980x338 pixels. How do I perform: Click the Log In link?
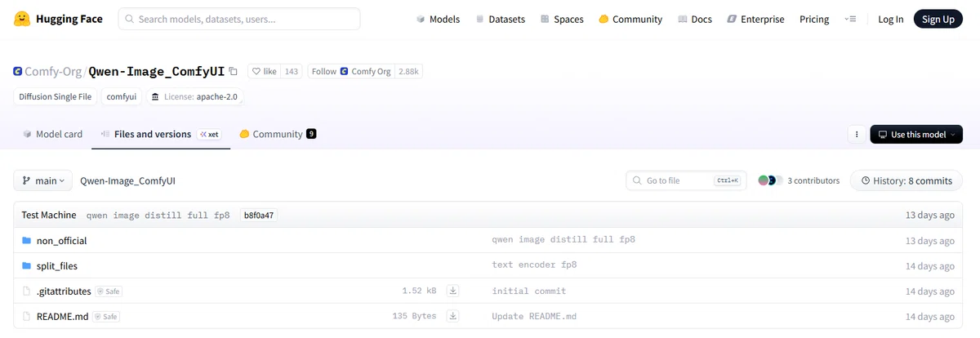[891, 19]
